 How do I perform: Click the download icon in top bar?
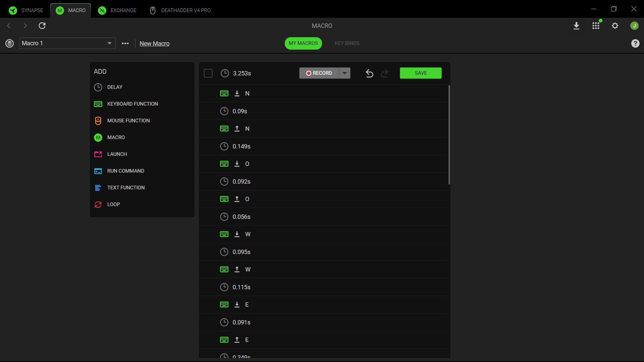click(x=576, y=26)
